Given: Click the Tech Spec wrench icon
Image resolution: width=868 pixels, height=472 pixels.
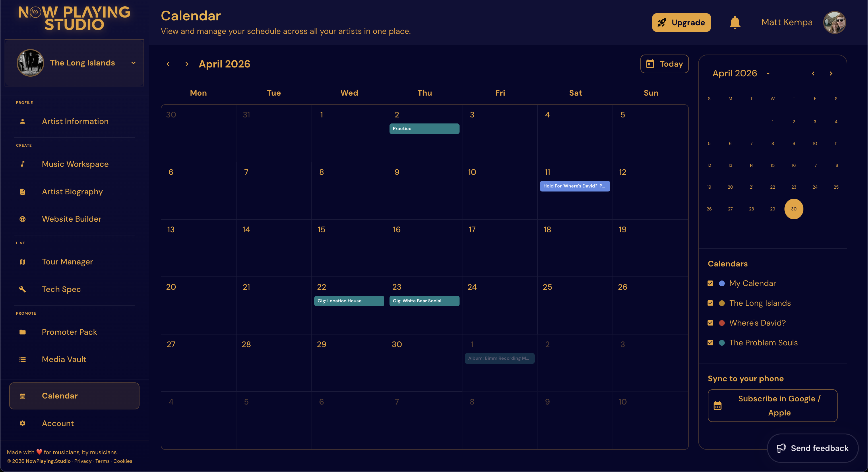Looking at the screenshot, I should [x=23, y=289].
